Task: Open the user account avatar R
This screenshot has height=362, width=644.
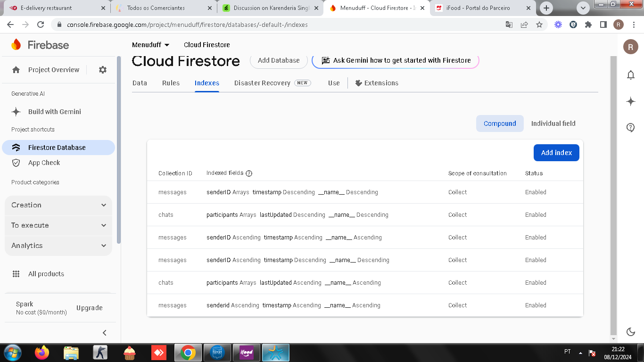Action: pyautogui.click(x=631, y=47)
